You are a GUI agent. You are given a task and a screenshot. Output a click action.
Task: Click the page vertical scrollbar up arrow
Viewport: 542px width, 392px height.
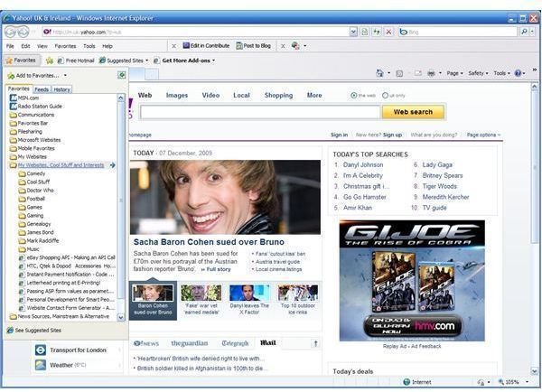tap(534, 87)
